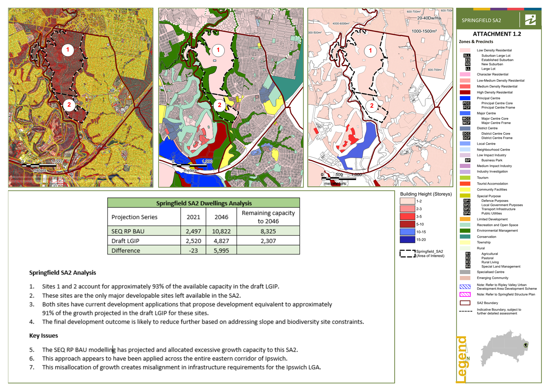Click the R3 Rural Living badge

point(468,262)
